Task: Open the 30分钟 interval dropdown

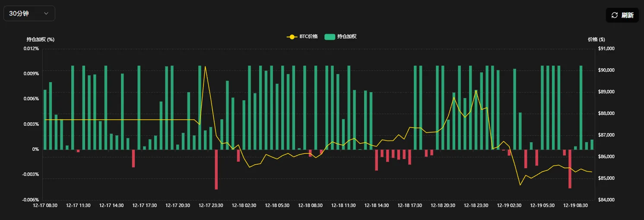Action: (29, 13)
